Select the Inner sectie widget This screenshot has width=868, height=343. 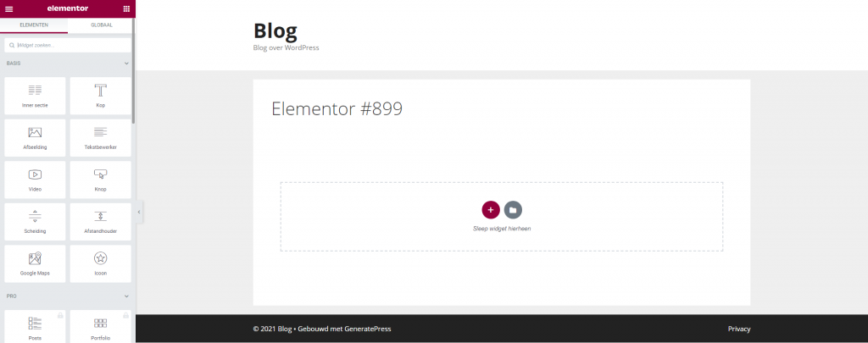[36, 96]
